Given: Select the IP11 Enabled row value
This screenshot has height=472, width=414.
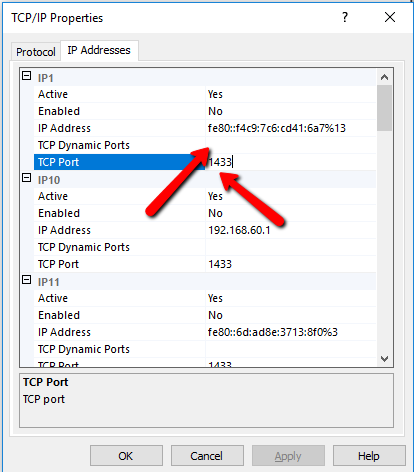Looking at the screenshot, I should [x=291, y=315].
